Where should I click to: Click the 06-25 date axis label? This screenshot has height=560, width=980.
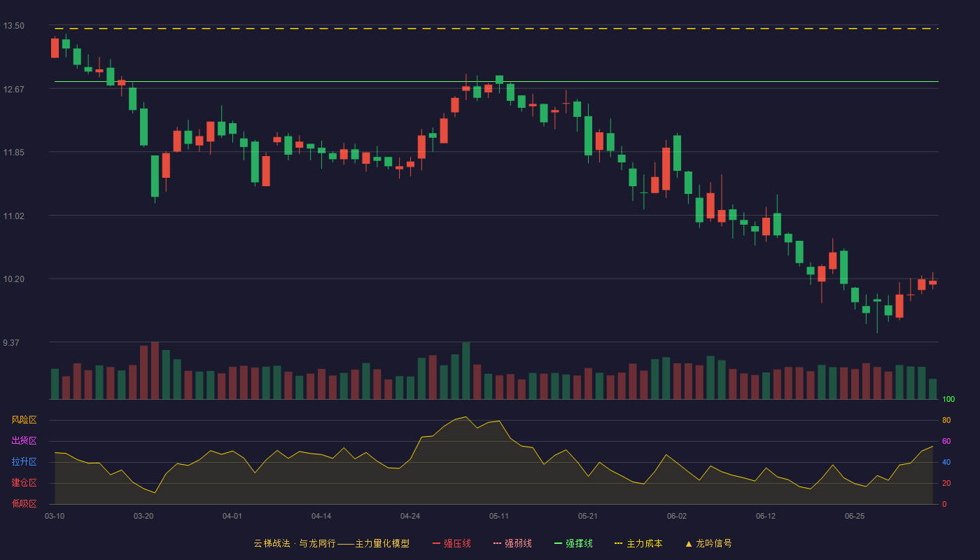pyautogui.click(x=855, y=516)
